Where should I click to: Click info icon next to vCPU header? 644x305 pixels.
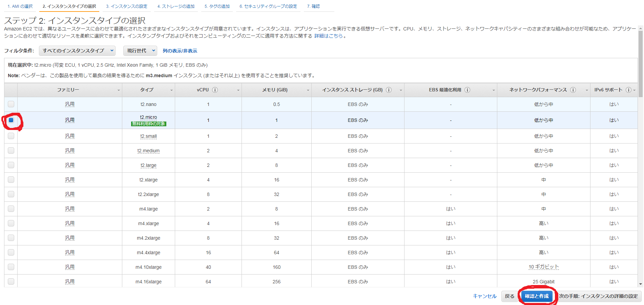tap(215, 90)
